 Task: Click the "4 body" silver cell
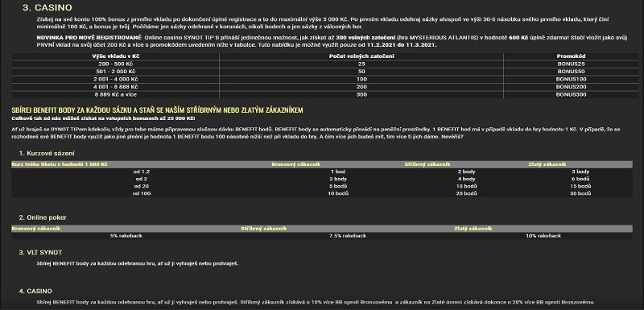click(467, 179)
